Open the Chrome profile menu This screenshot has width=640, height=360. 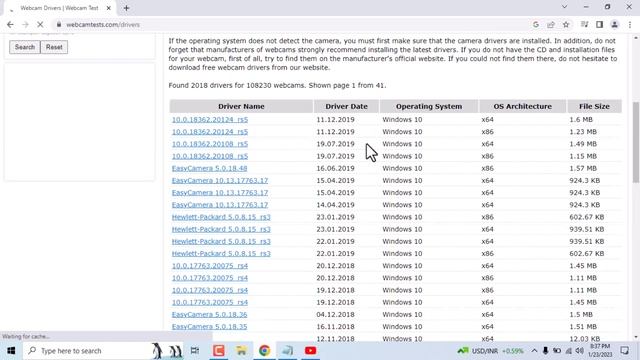point(614,24)
